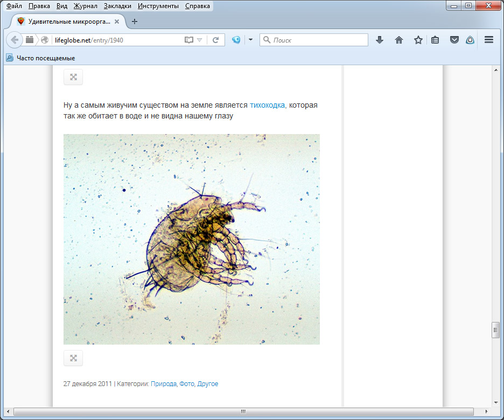Follow the тихоходка link

pyautogui.click(x=267, y=105)
